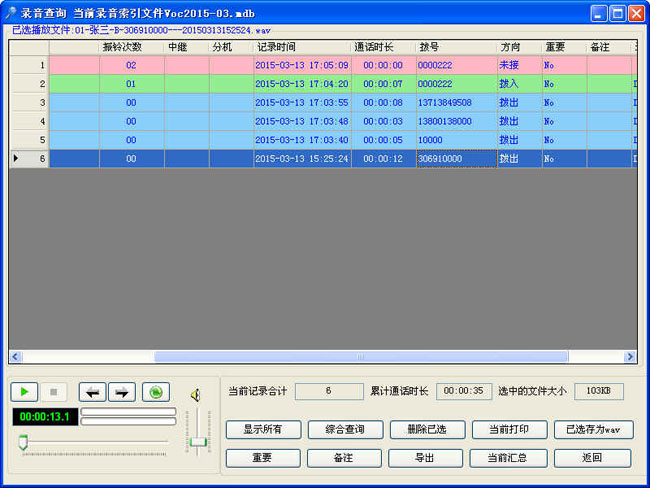Click the horizontal scrollbar right arrow
The image size is (650, 488).
click(x=630, y=356)
